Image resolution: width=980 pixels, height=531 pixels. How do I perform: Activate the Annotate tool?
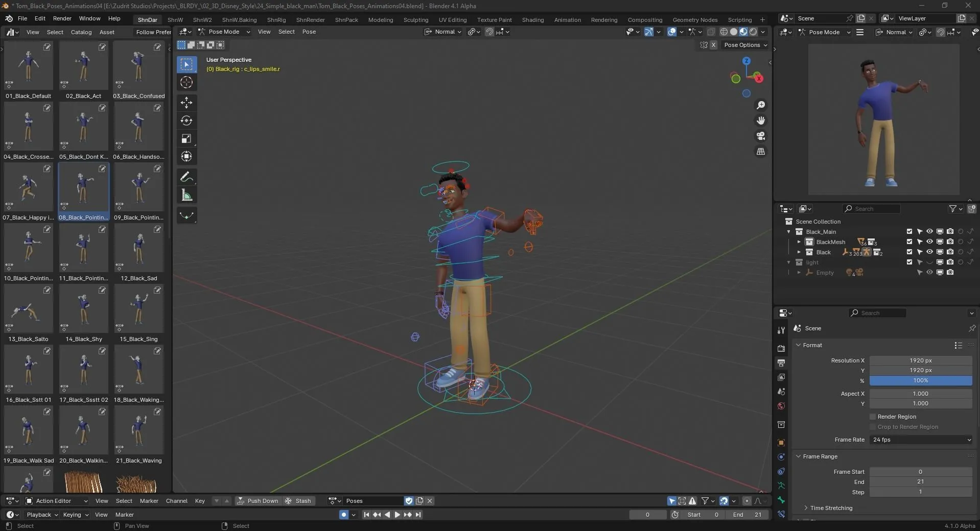pos(186,176)
